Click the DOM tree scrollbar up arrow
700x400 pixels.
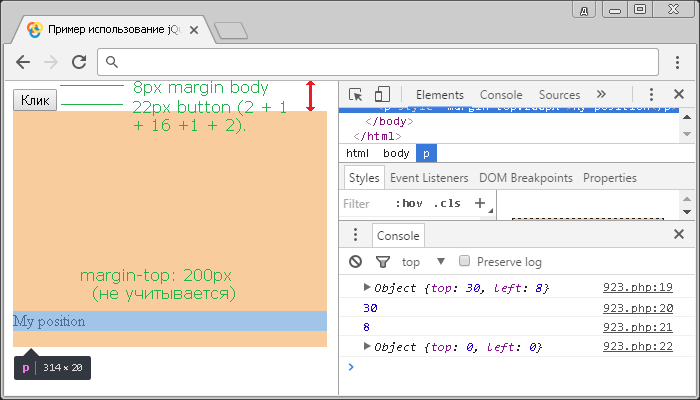[x=687, y=117]
